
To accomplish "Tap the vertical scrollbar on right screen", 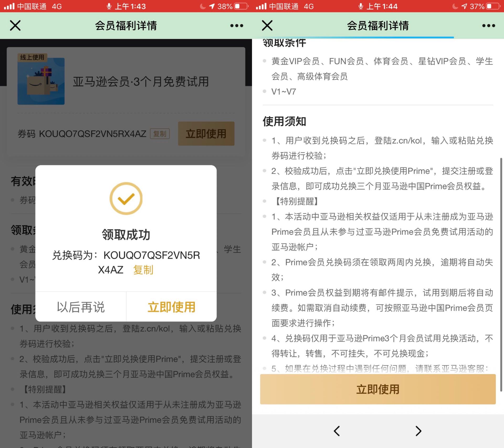I will (x=501, y=275).
